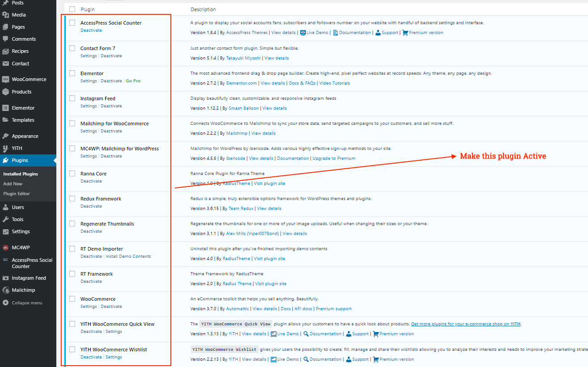
Task: Click the MC4WP icon in the sidebar
Action: [5, 248]
